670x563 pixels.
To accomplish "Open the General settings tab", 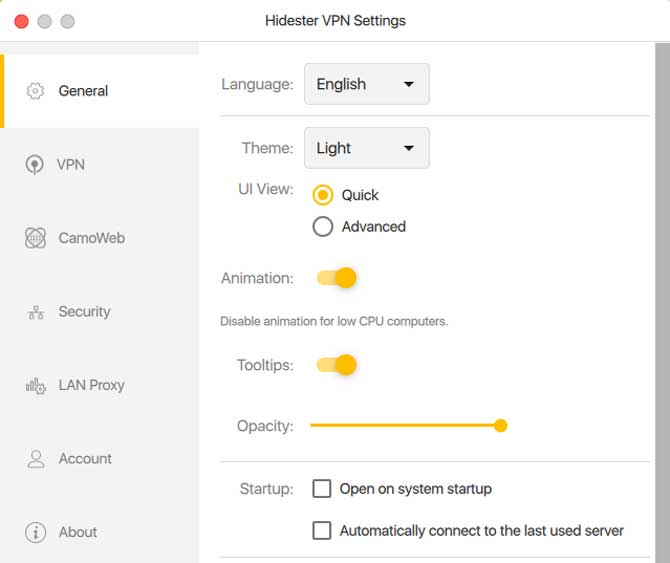I will pos(100,91).
